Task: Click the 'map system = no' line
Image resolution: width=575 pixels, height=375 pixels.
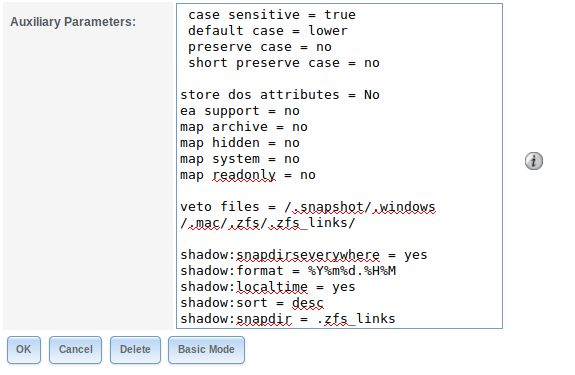Action: 240,159
